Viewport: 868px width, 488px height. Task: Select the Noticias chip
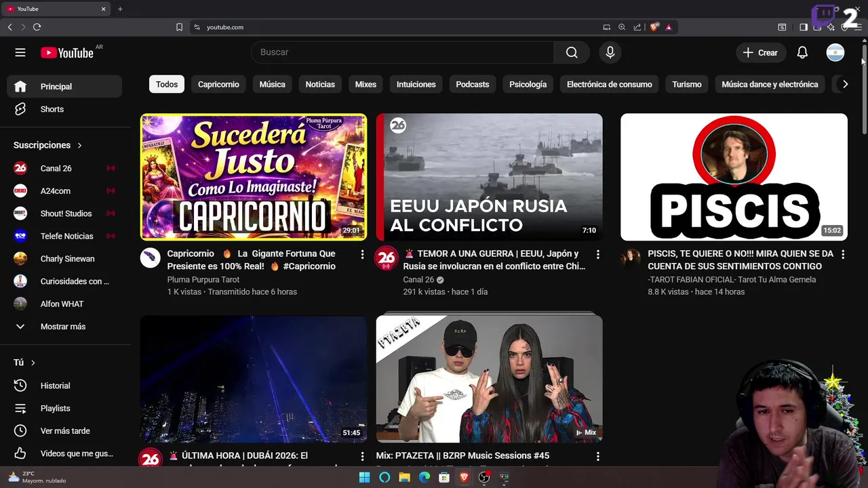pos(320,84)
